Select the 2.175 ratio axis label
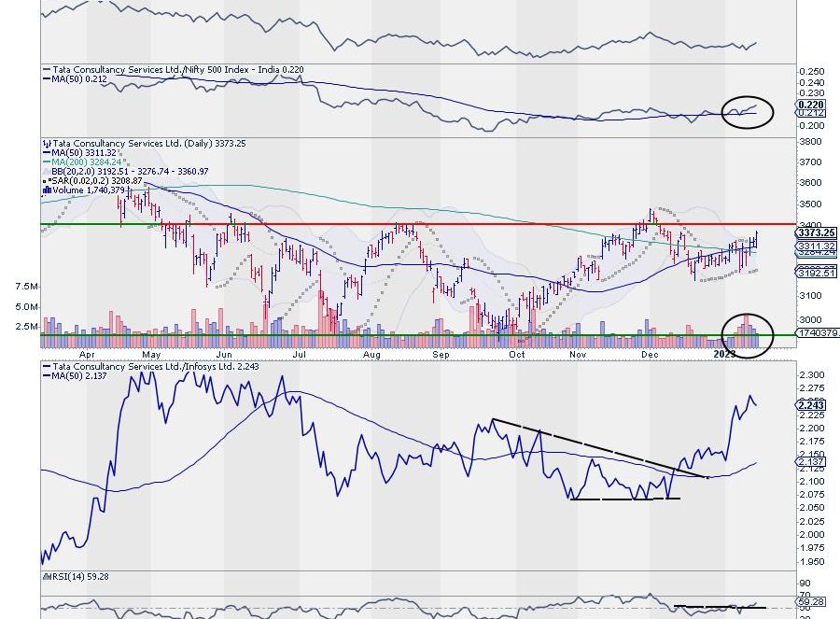 coord(812,442)
